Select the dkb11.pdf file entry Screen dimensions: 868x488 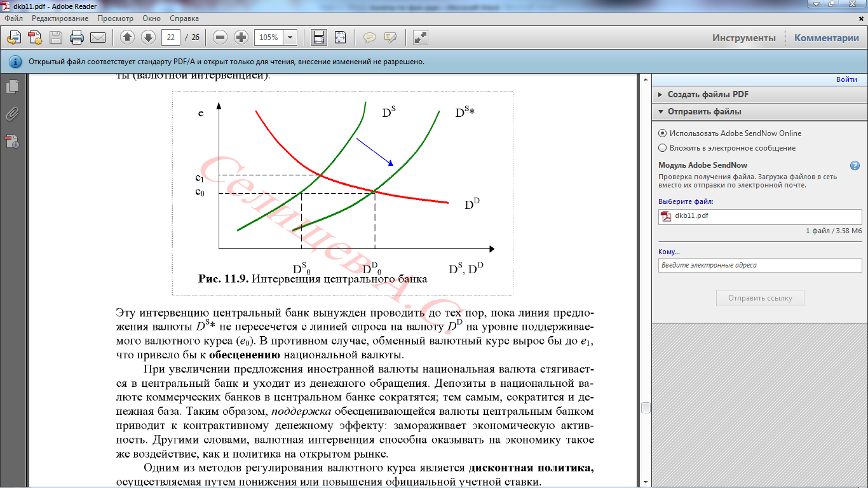tap(760, 216)
